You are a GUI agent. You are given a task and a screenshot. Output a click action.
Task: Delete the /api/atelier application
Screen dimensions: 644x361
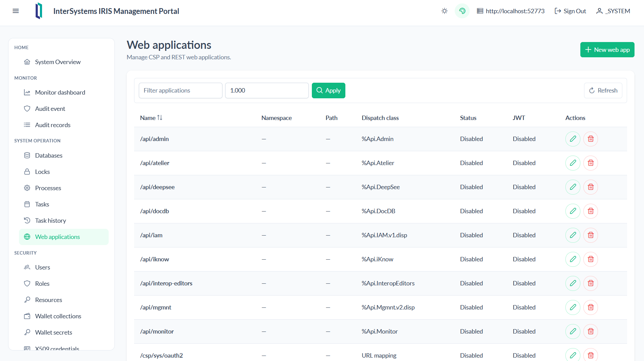pos(591,163)
